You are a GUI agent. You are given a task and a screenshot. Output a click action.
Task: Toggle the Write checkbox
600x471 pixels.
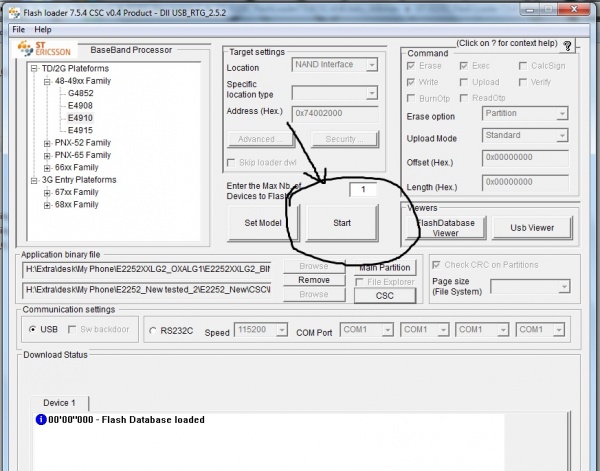pyautogui.click(x=411, y=82)
